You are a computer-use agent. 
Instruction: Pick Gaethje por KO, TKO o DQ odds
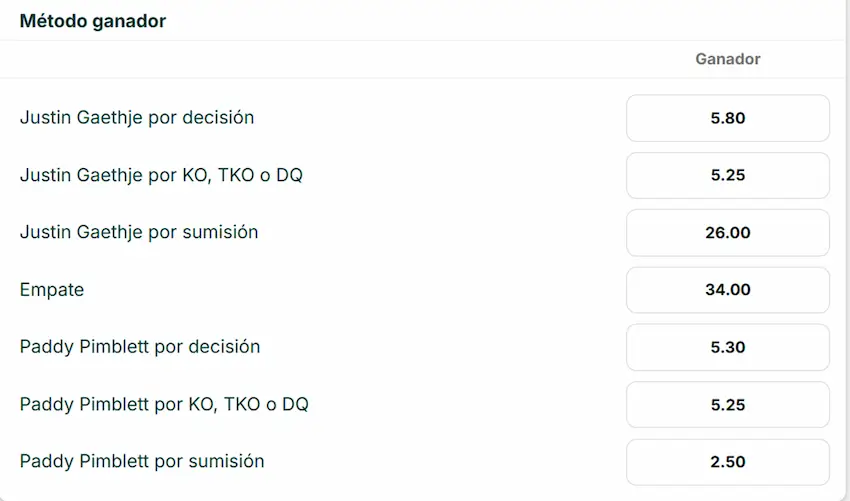(x=727, y=175)
